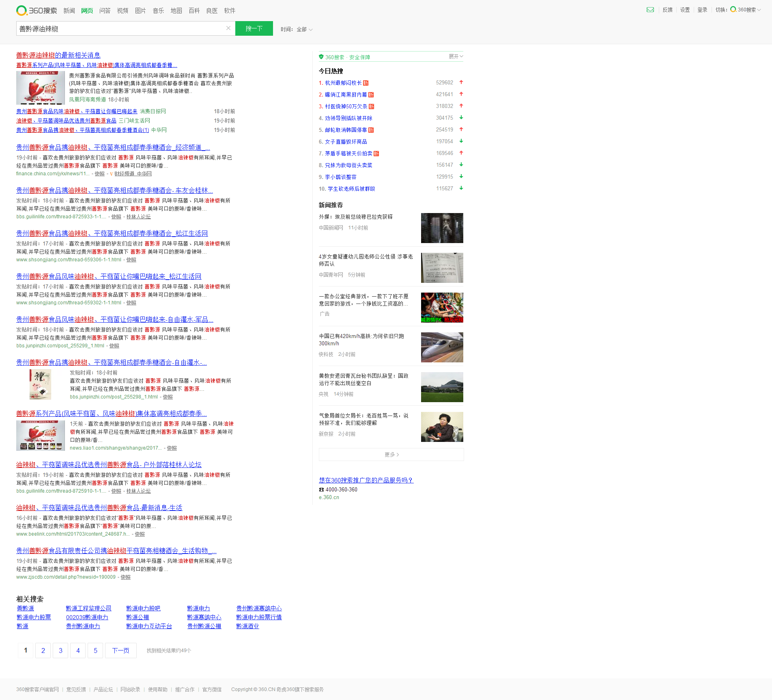Open 想在360搜索推广您的产品服务吗 link
The height and width of the screenshot is (700, 772).
pos(366,480)
